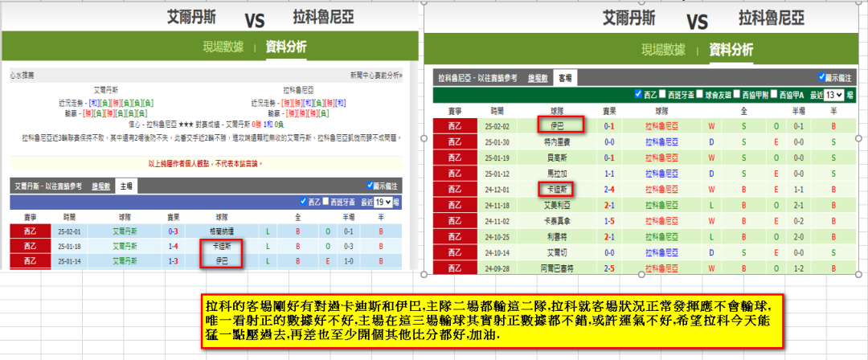Click 西乙 league cell in 25-02-02 row
The width and height of the screenshot is (868, 360).
(x=455, y=125)
